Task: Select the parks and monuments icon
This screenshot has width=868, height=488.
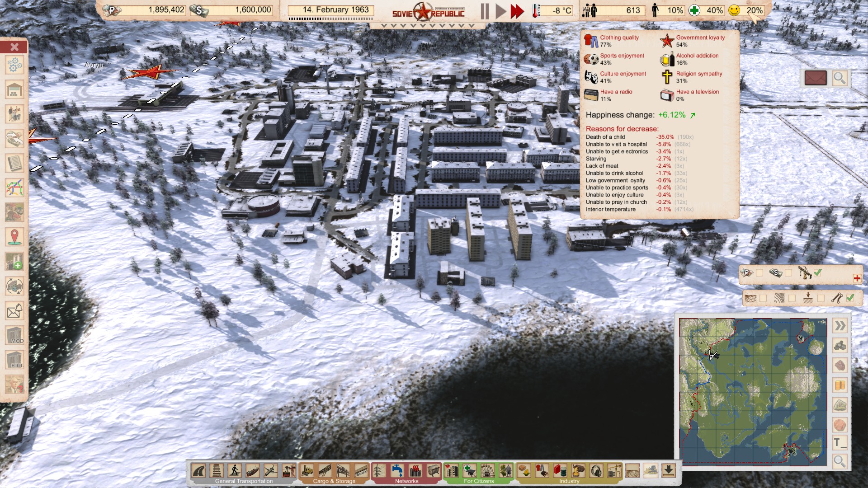Action: click(505, 471)
